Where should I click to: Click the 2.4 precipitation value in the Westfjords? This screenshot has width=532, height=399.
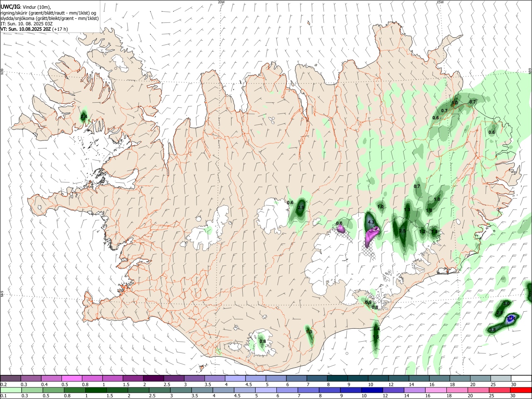[x=84, y=117]
